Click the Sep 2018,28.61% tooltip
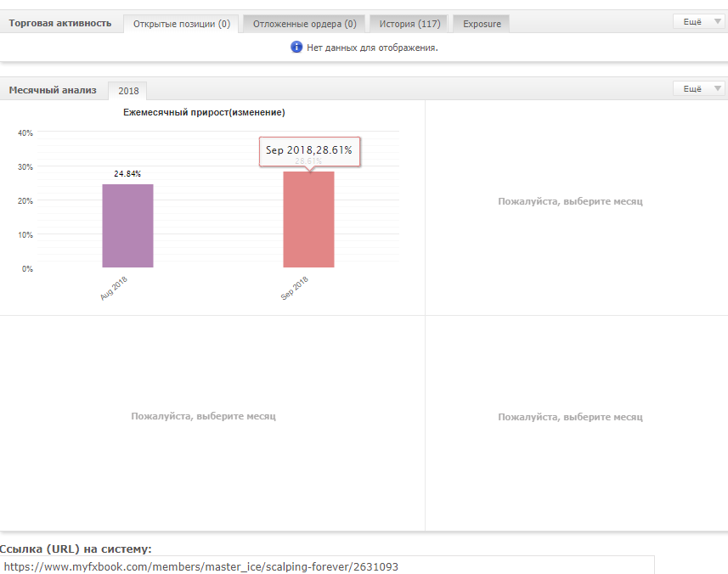Screen dimensions: 728x574 (309, 151)
